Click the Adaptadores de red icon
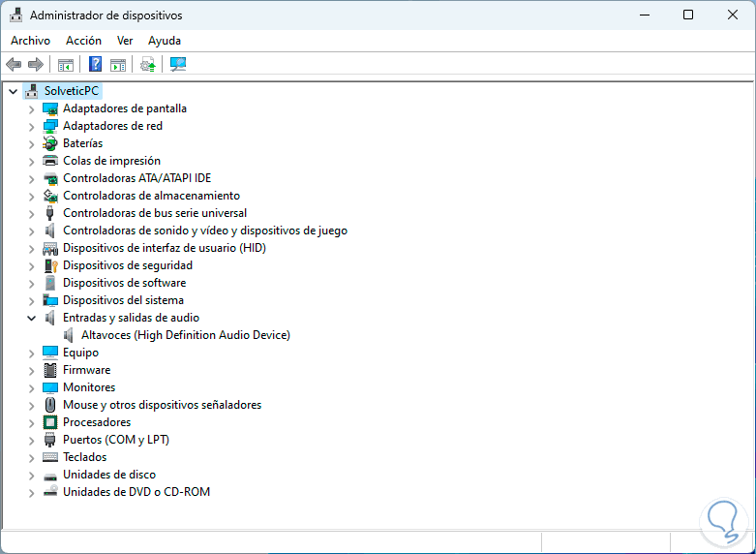This screenshot has width=756, height=554. [x=50, y=126]
